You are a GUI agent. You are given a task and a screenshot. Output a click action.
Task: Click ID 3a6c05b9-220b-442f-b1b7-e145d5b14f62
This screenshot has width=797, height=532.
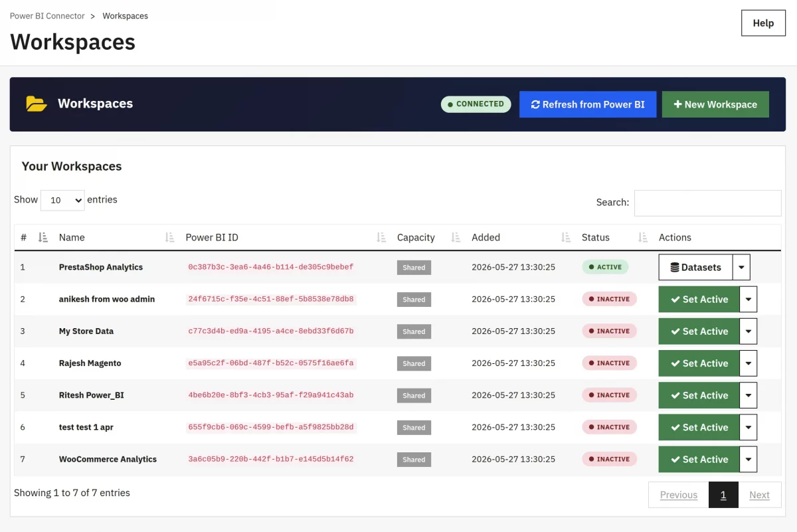click(271, 459)
